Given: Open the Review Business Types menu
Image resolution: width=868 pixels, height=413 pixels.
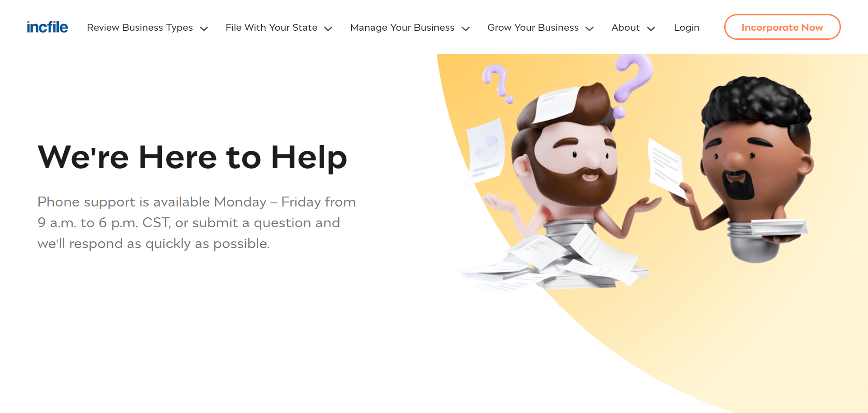Looking at the screenshot, I should 140,28.
